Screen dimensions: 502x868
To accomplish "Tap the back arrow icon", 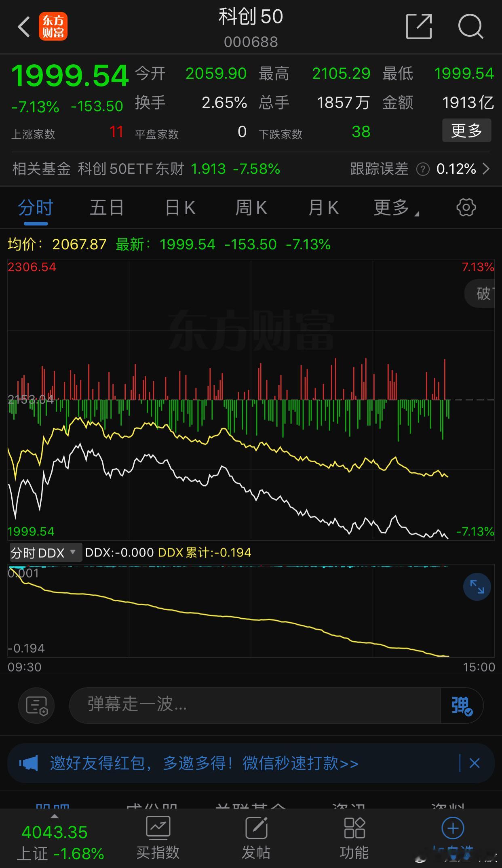I will click(x=24, y=27).
